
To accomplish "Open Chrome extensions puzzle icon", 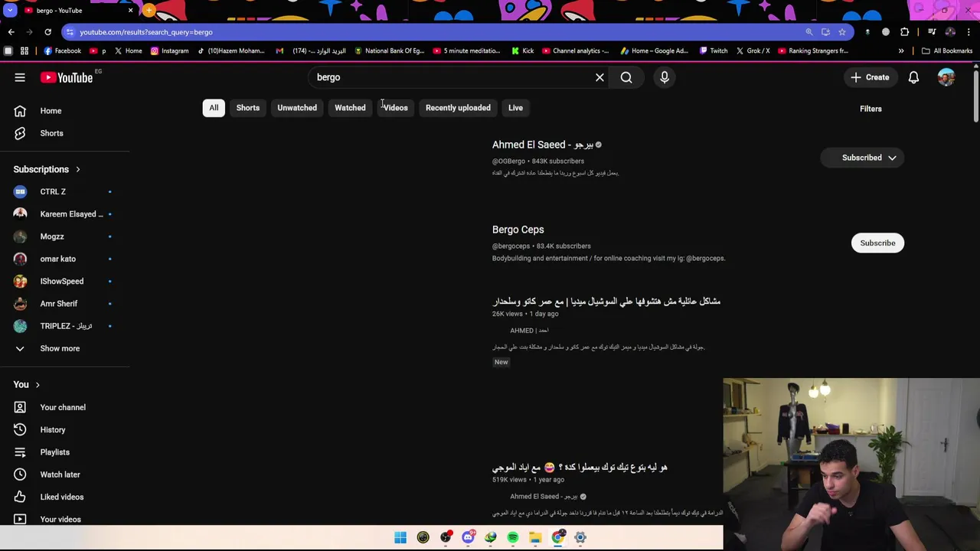I will [x=905, y=32].
